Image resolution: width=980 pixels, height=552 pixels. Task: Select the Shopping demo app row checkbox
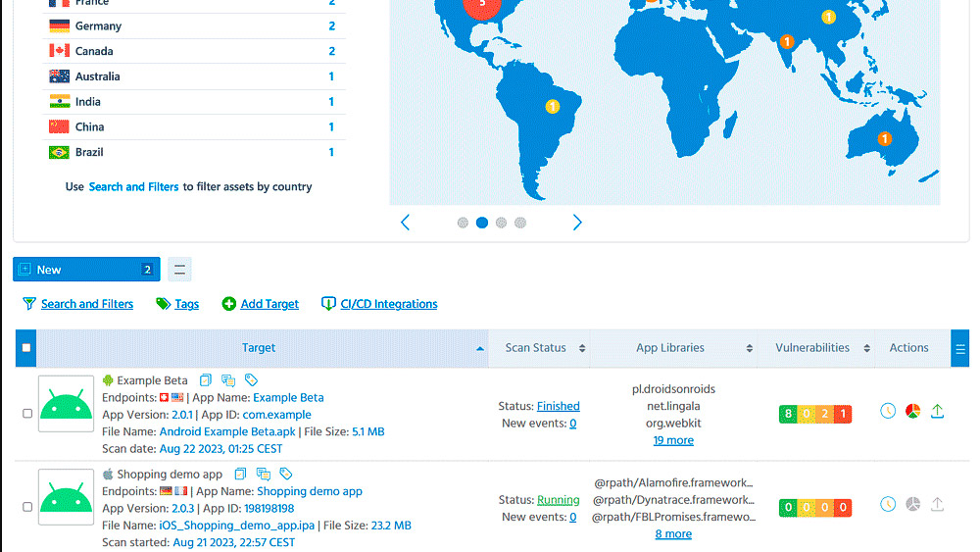coord(27,507)
